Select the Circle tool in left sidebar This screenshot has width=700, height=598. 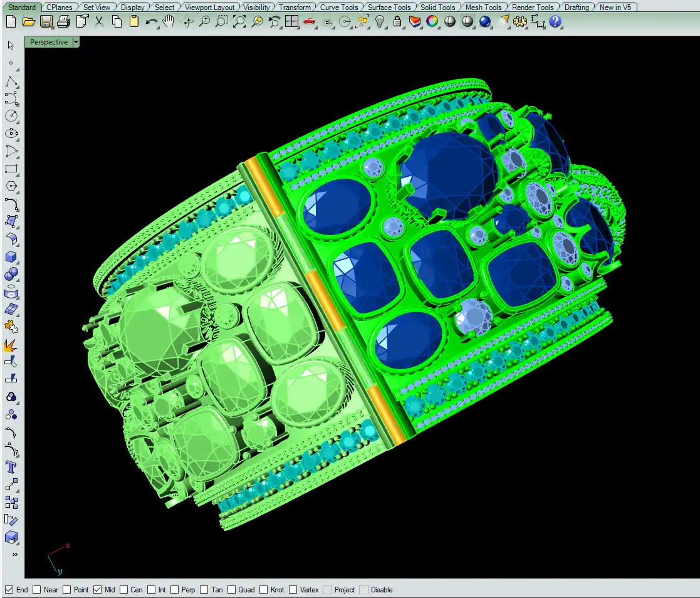click(x=11, y=116)
